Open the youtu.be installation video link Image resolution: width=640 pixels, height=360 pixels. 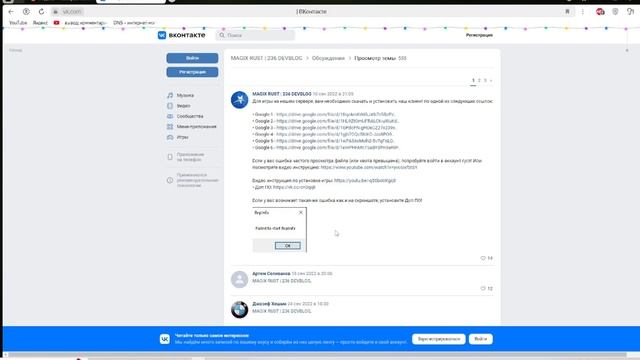(x=365, y=180)
